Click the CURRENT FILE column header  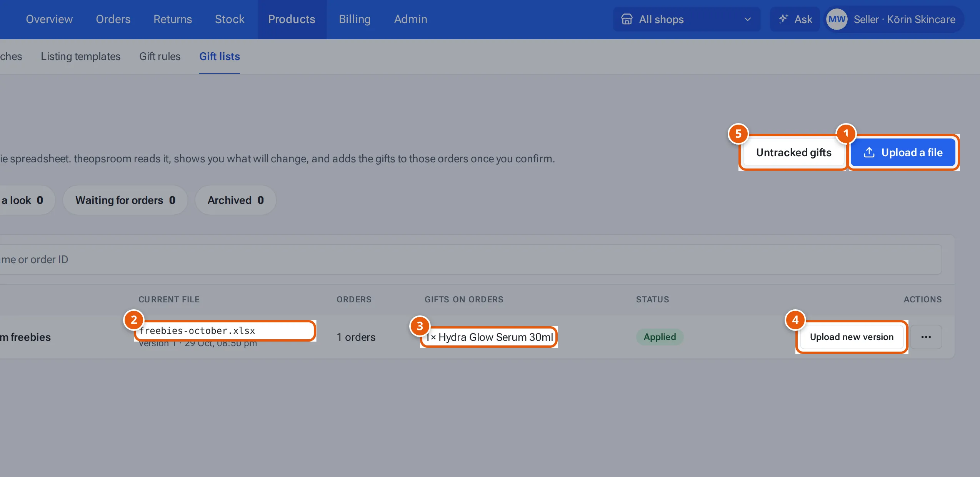169,299
